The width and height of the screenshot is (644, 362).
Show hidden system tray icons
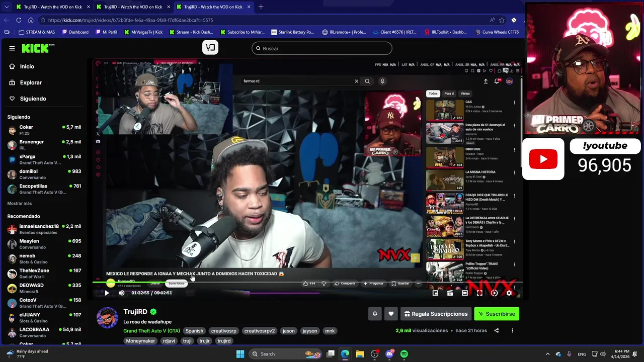click(547, 354)
